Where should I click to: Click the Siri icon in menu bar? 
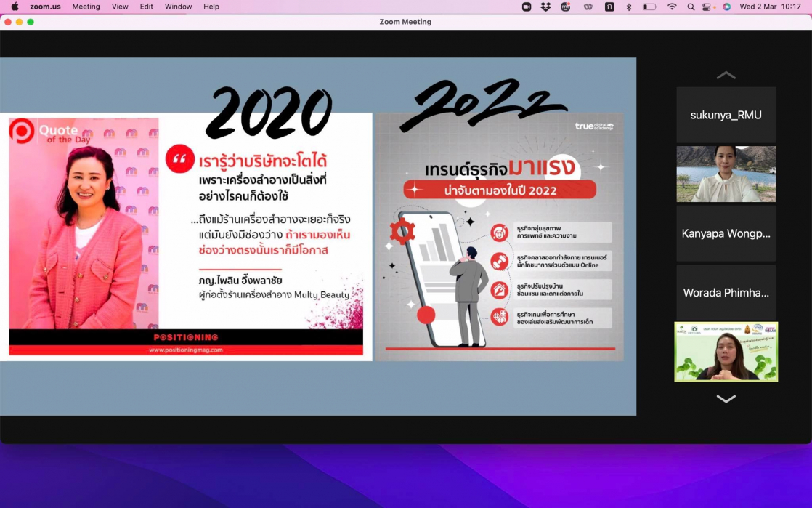726,7
